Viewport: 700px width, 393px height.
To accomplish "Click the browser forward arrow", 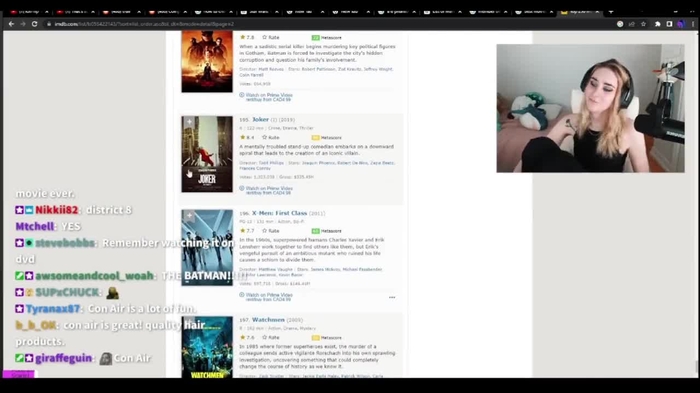I will click(23, 24).
